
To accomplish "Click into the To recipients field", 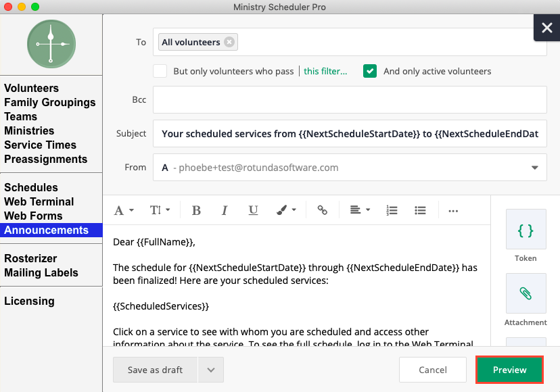I will pyautogui.click(x=350, y=42).
